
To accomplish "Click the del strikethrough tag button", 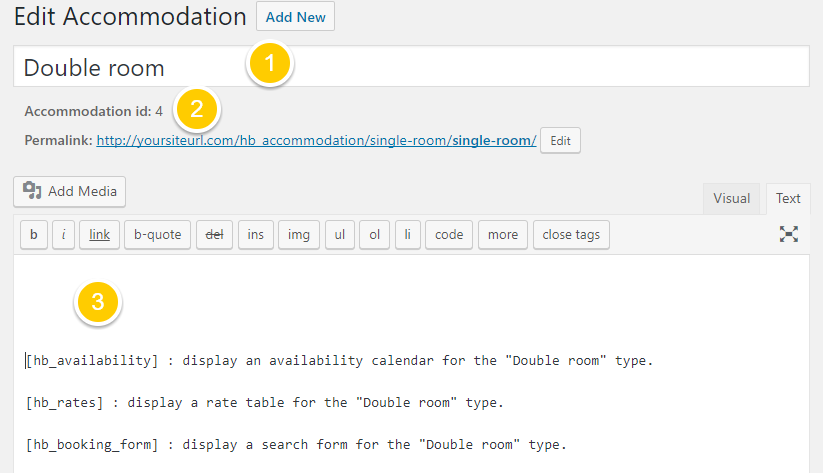I will [214, 235].
